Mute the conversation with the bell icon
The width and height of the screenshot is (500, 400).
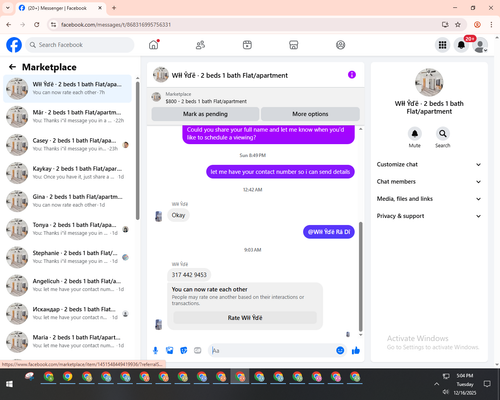415,134
